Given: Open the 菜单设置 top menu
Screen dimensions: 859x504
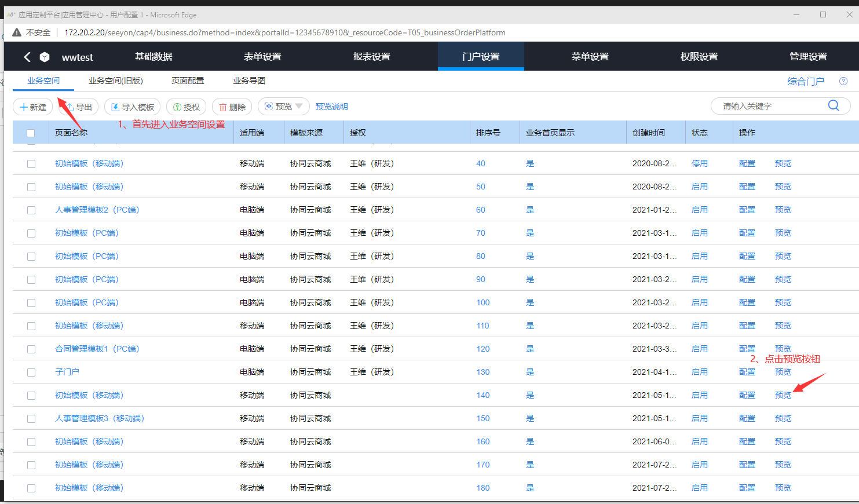Looking at the screenshot, I should coord(590,57).
